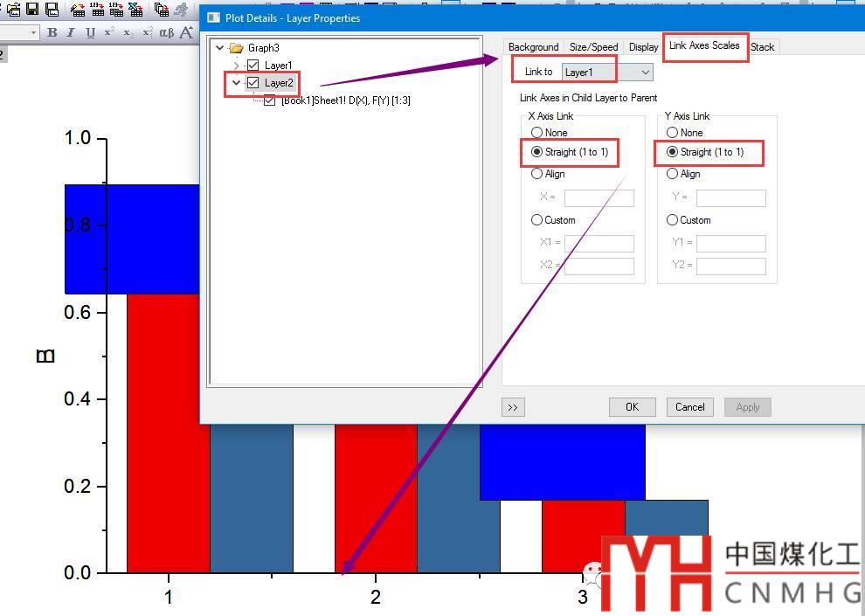Viewport: 865px width, 616px height.
Task: Switch to the Link Axes Scales tab
Action: [x=704, y=45]
